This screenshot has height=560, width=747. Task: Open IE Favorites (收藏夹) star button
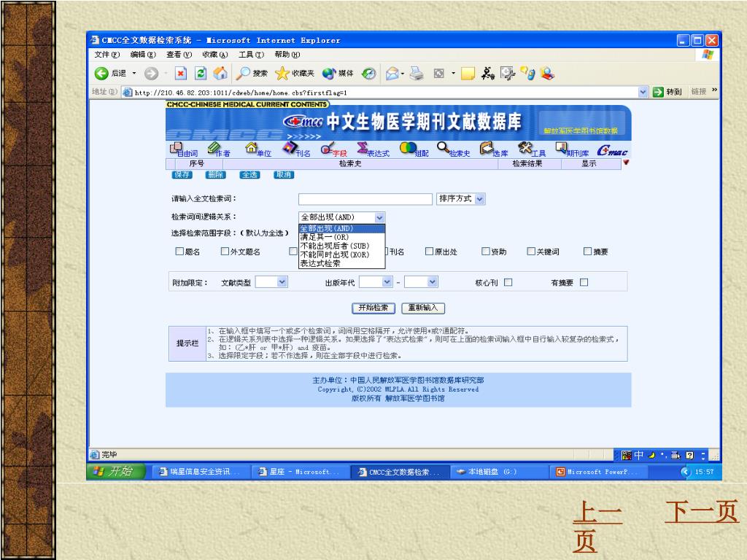(x=295, y=74)
